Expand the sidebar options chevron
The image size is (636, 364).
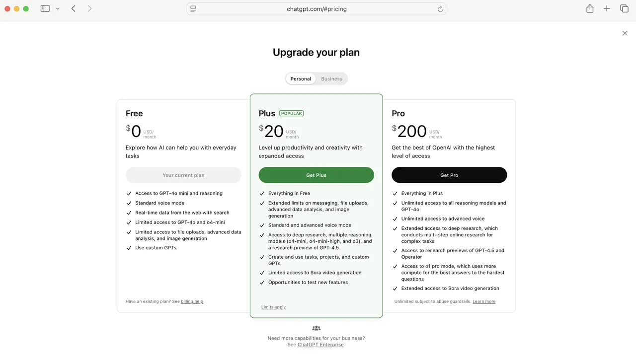tap(58, 9)
